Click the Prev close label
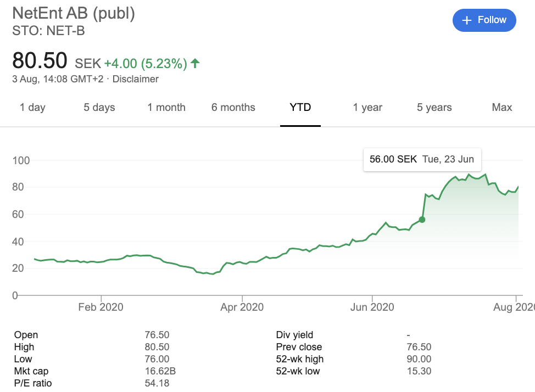535x392 pixels. click(x=299, y=347)
